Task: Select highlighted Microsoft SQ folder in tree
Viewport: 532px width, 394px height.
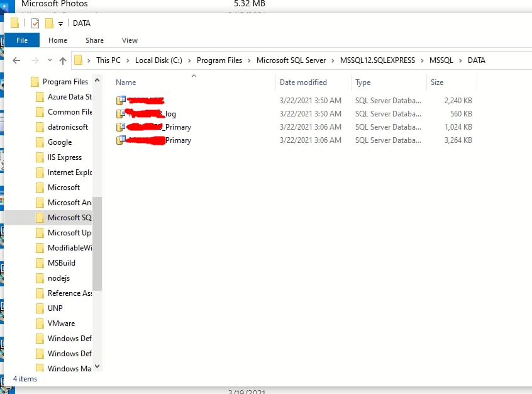Action: [69, 217]
